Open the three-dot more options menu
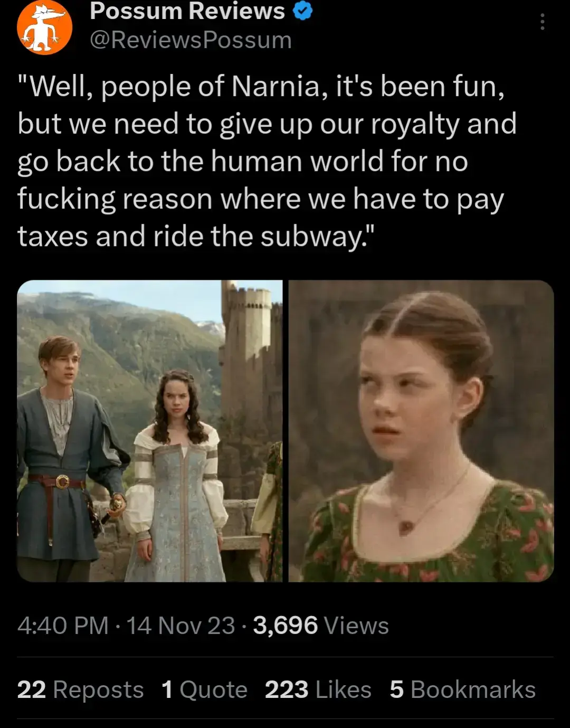Screen dimensions: 570x728 point(542,22)
